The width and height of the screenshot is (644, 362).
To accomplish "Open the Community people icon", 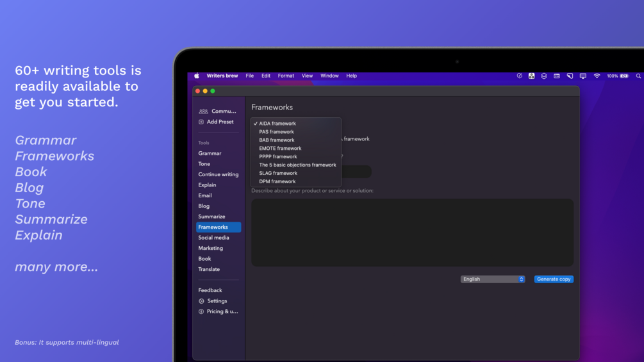I will click(203, 111).
